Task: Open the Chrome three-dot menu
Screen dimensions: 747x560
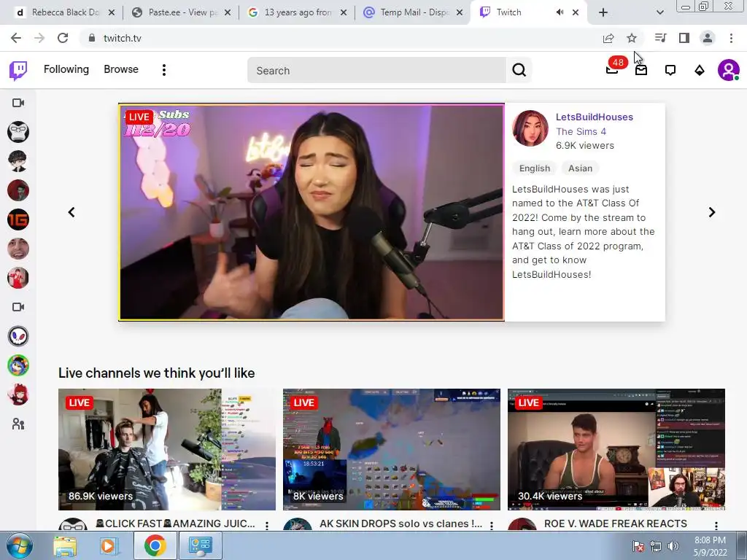Action: pos(731,38)
